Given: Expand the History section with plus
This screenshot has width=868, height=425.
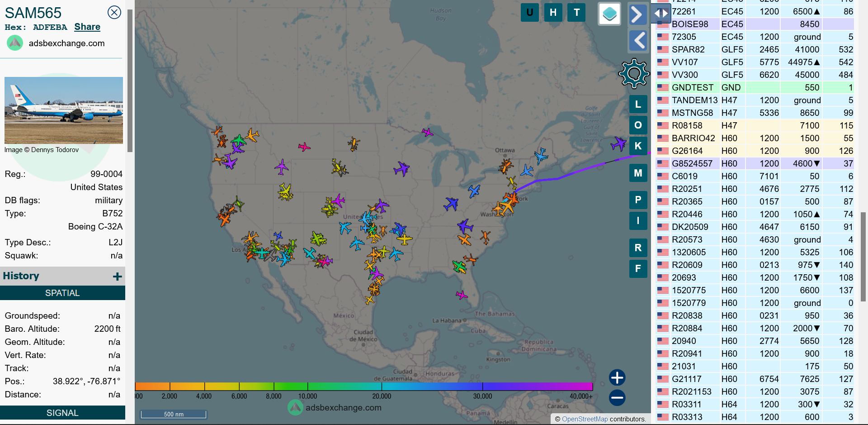Looking at the screenshot, I should (118, 276).
